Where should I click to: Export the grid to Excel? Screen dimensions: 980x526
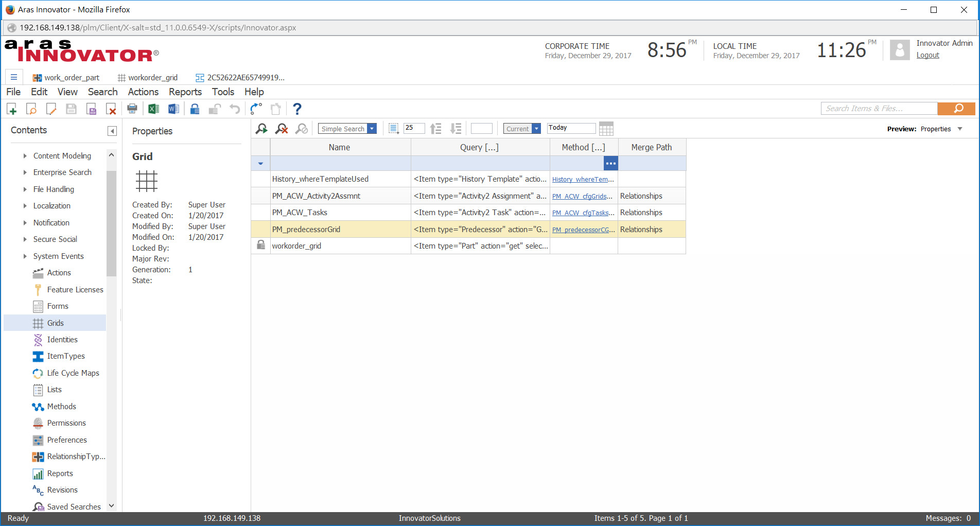(153, 109)
